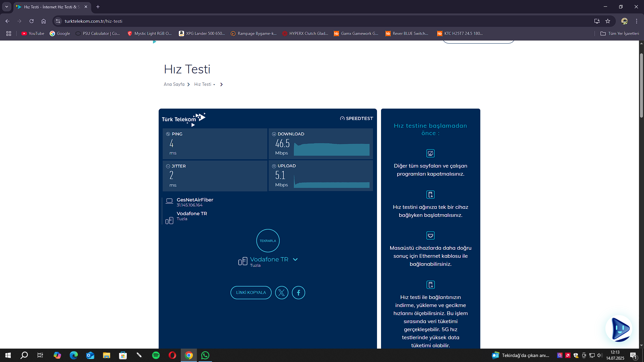
Task: Open the YouTube bookmark
Action: coord(33,34)
